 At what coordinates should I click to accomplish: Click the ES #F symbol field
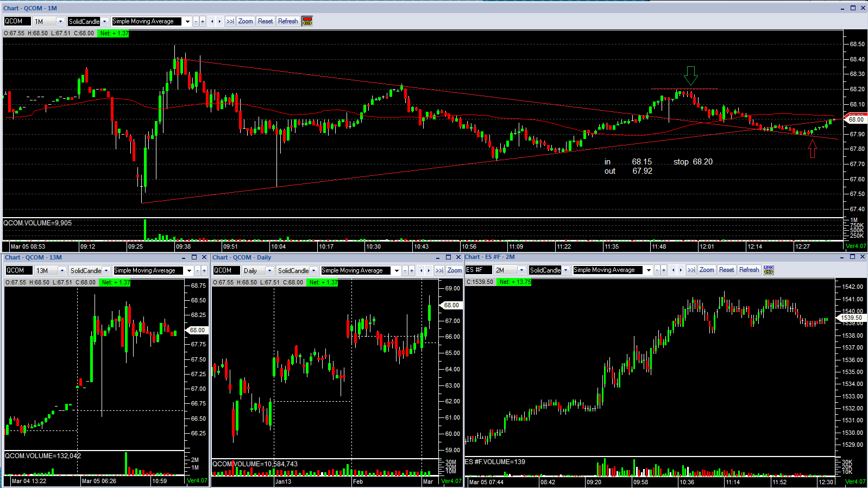479,270
